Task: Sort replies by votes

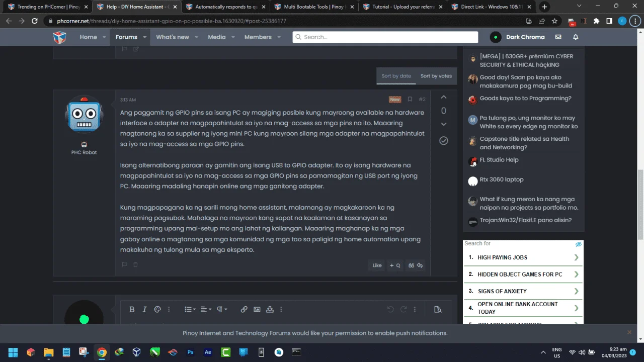Action: [x=436, y=76]
